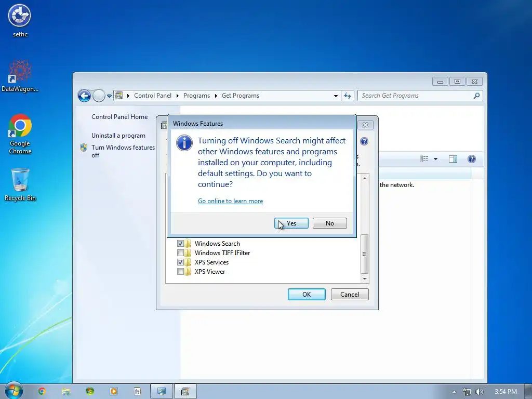
Task: Go back in Control Panel
Action: pyautogui.click(x=84, y=96)
